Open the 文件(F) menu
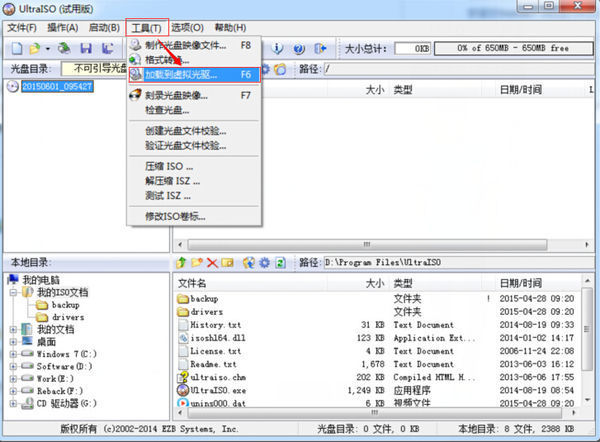The width and height of the screenshot is (600, 442). pos(22,26)
